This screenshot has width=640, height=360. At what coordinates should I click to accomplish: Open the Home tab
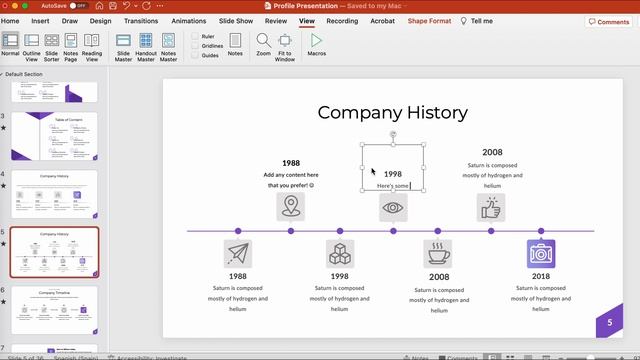click(x=10, y=21)
